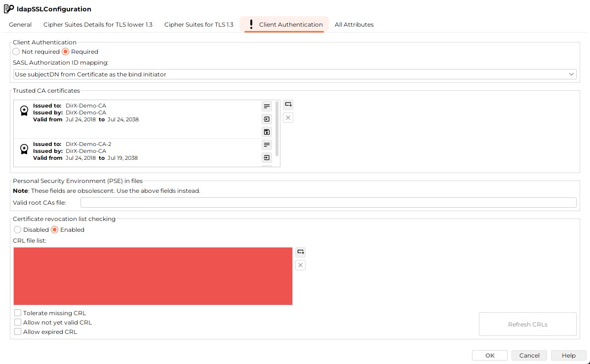Image resolution: width=590 pixels, height=364 pixels.
Task: Click the warning exclamation icon on tab
Action: coord(251,25)
